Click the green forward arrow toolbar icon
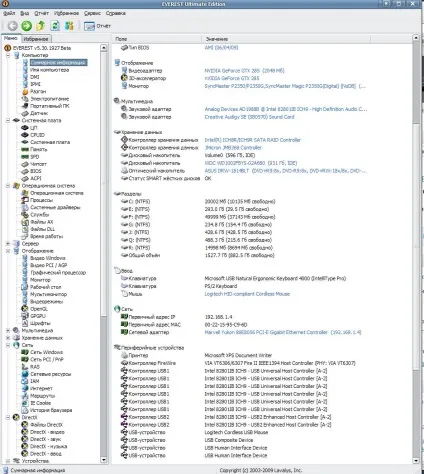The width and height of the screenshot is (424, 474). (x=27, y=26)
